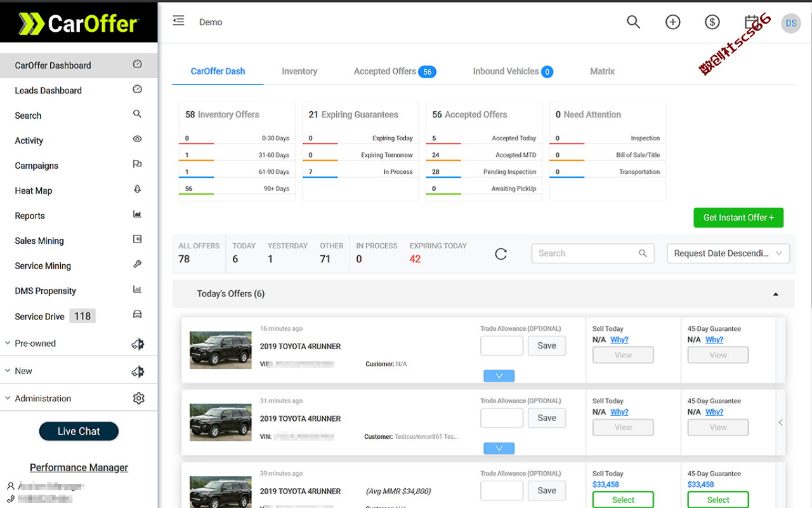812x508 pixels.
Task: Click Why? link under first 45-Day Guarantee
Action: [x=714, y=340]
